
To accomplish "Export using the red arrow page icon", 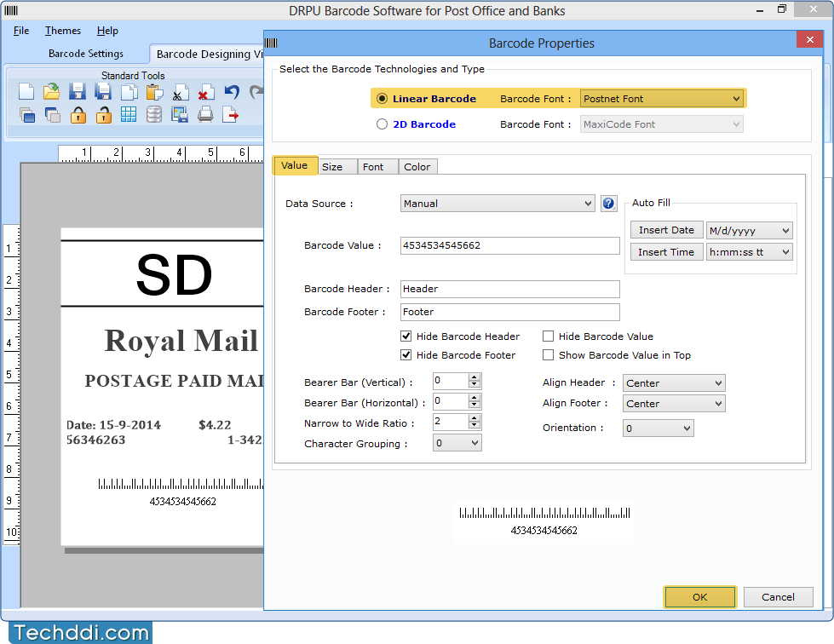I will (230, 114).
